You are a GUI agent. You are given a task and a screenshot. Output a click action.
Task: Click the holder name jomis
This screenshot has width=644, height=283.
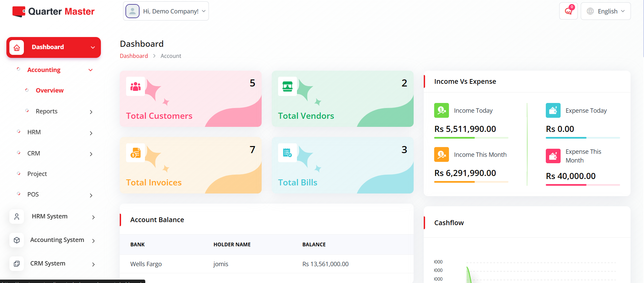[221, 264]
